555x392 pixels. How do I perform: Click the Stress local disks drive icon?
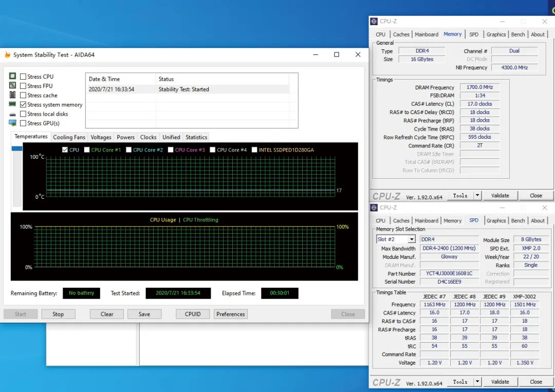click(x=12, y=114)
